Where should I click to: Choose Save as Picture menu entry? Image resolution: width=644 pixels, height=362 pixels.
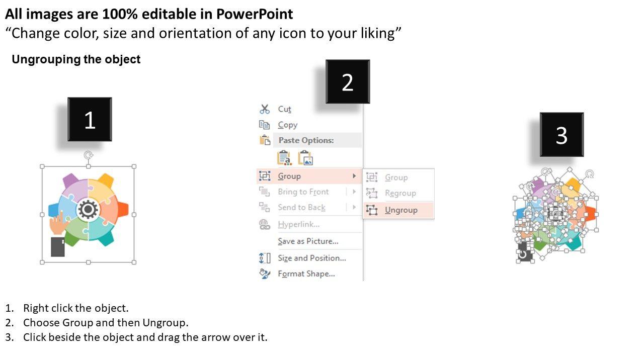(x=308, y=241)
